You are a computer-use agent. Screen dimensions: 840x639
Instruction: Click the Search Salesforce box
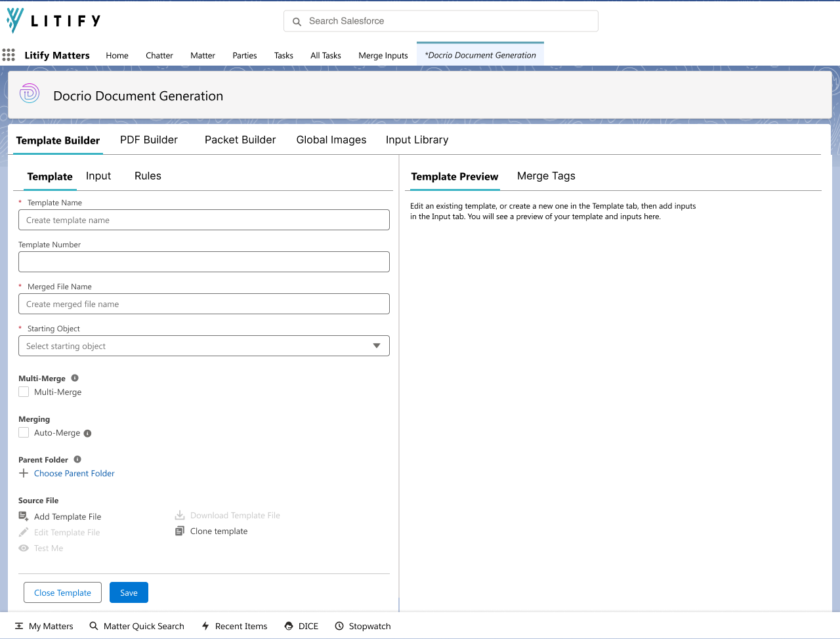coord(441,21)
